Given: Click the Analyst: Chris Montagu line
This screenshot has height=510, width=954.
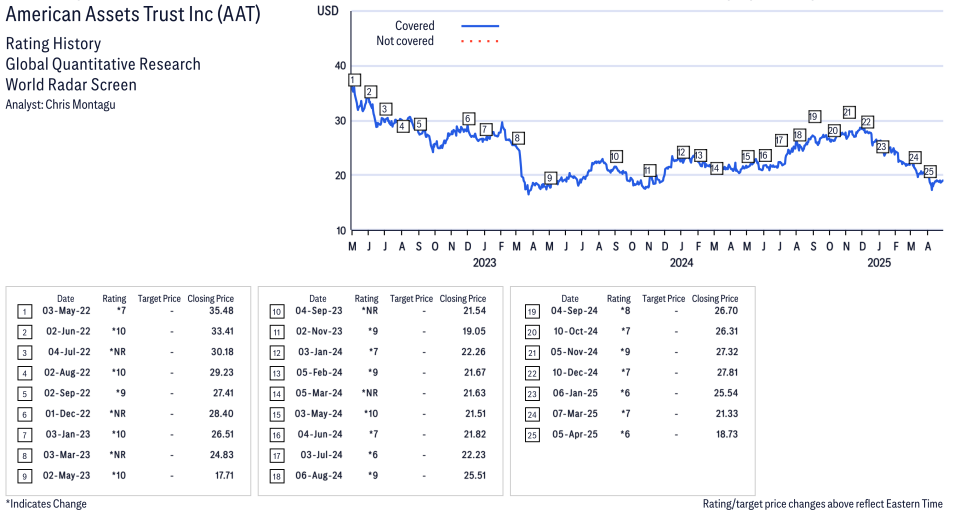Looking at the screenshot, I should click(60, 105).
